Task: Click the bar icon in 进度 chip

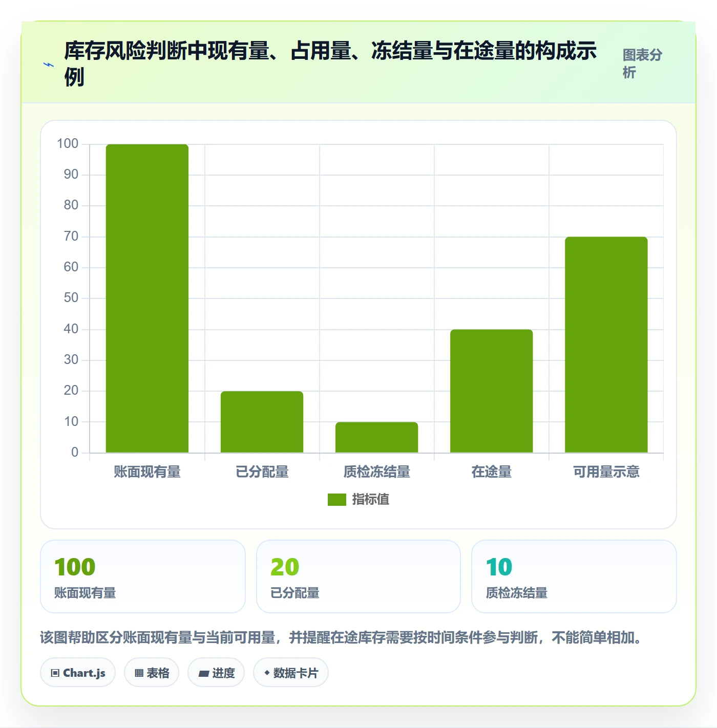Action: (x=203, y=674)
